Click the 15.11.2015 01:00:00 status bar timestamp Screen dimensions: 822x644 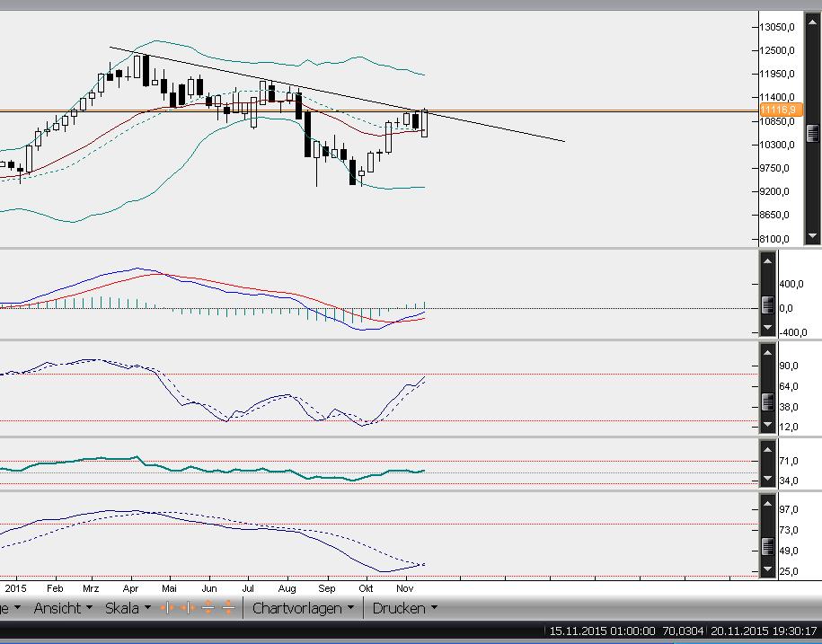pos(602,631)
